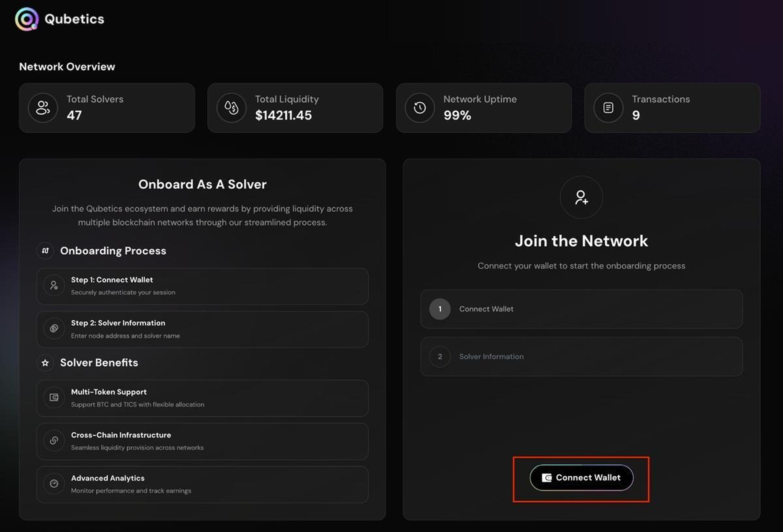Click the Multi-Token Support wallet icon
783x532 pixels.
54,398
